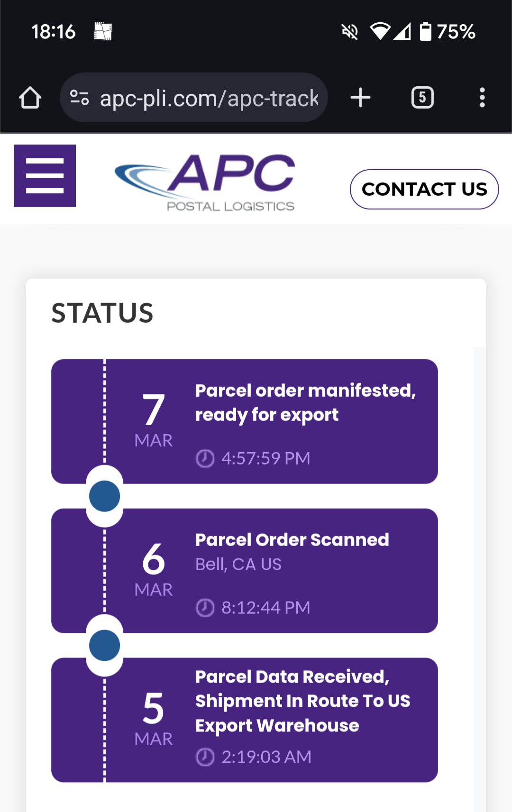Open the tab switcher showing 5 tabs

point(422,98)
